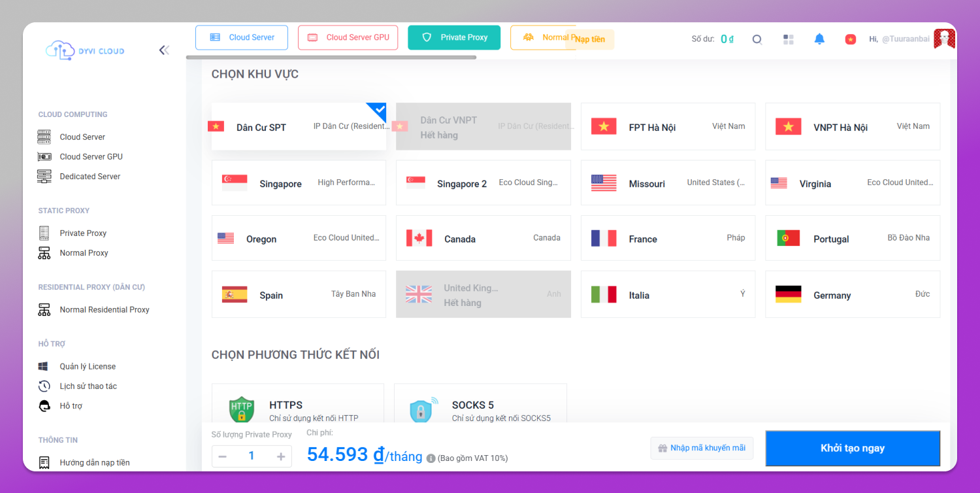Select Oregon region card
Screen dimensions: 980x493
click(x=299, y=239)
